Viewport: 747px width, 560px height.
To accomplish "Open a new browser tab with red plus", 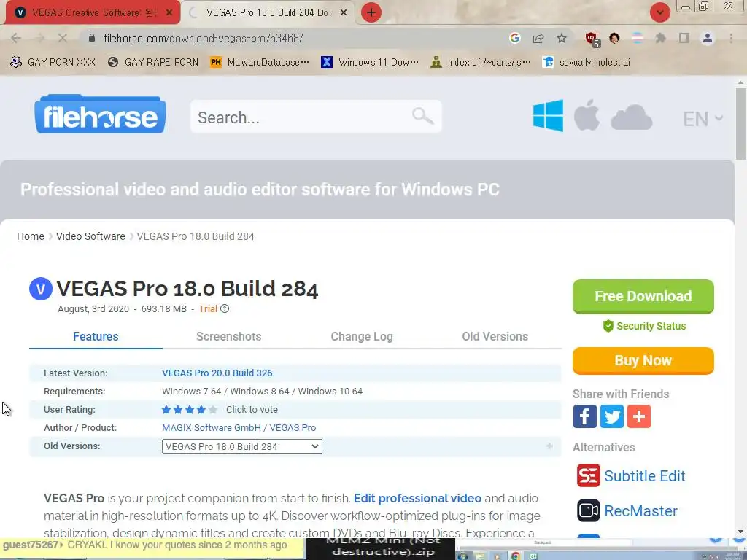I will [371, 12].
